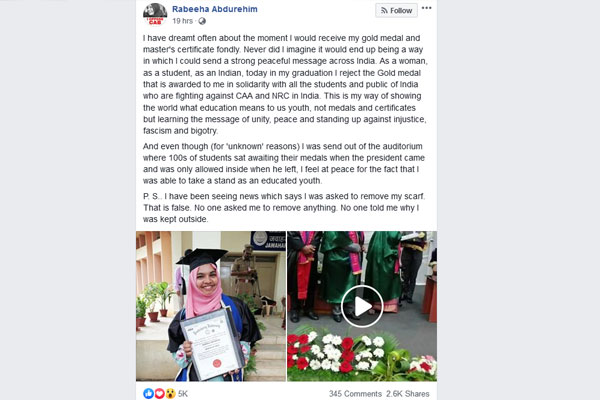
Task: Click the RSS-style icon on the Follow button
Action: point(384,11)
